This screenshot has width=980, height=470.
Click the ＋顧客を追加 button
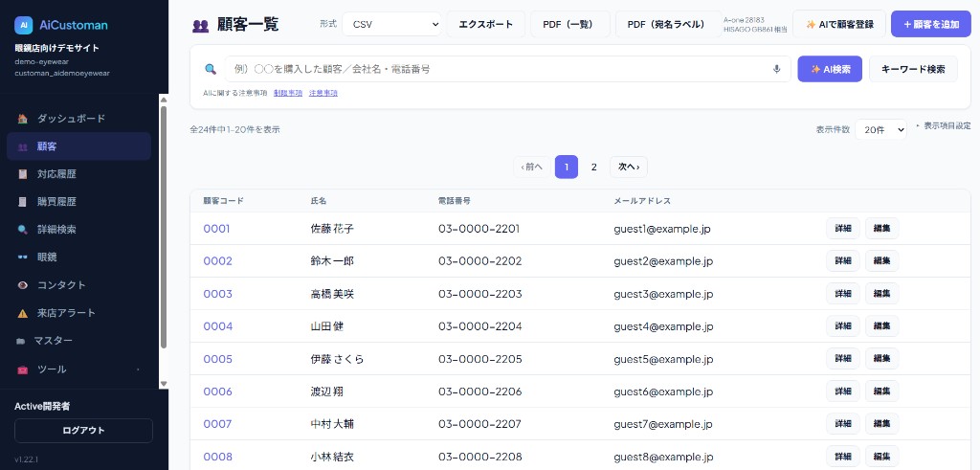[x=931, y=24]
